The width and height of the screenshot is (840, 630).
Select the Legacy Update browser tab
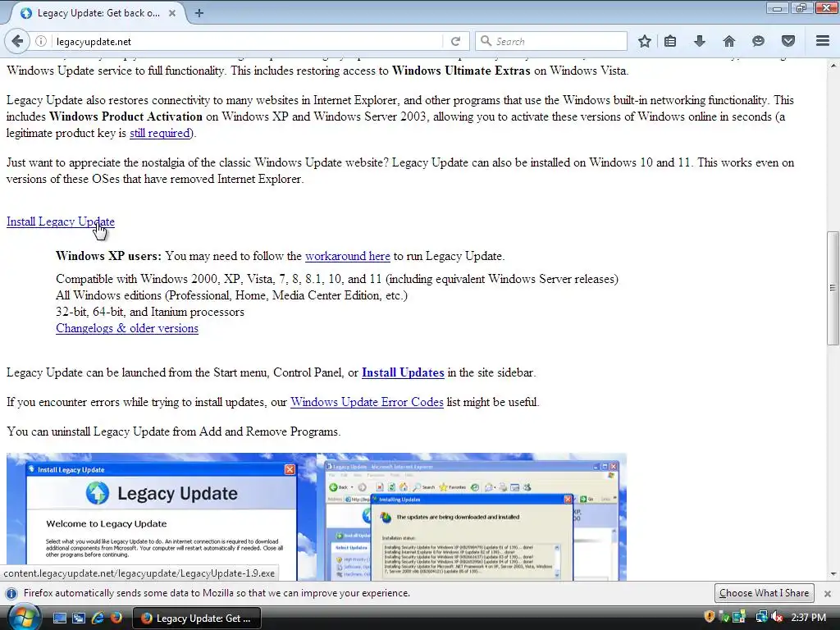[x=97, y=13]
